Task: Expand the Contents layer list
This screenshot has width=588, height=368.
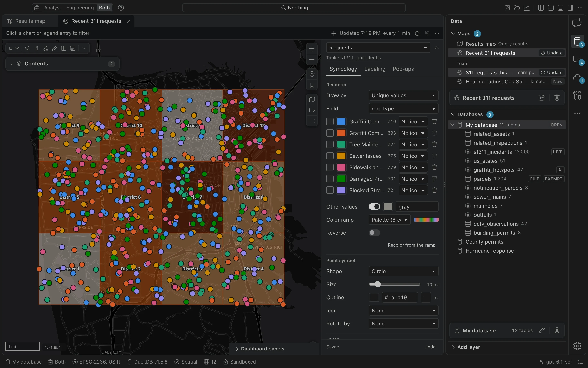Action: pos(62,64)
